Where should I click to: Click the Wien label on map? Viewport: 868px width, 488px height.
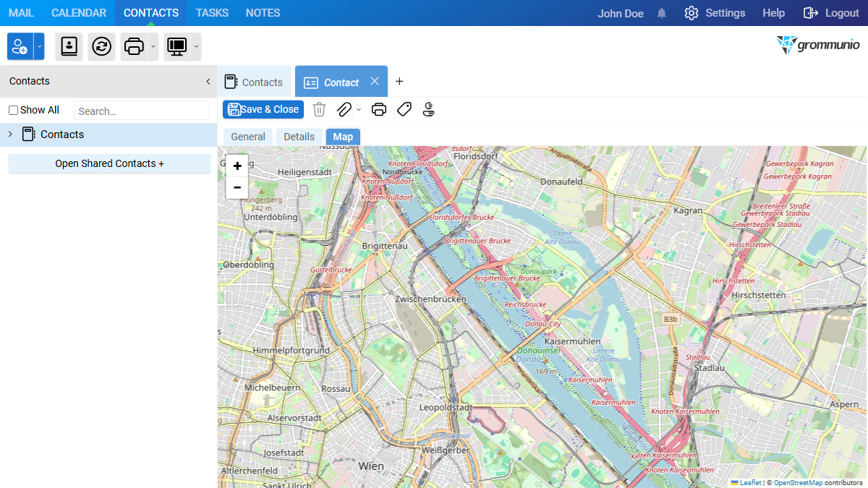tap(371, 466)
